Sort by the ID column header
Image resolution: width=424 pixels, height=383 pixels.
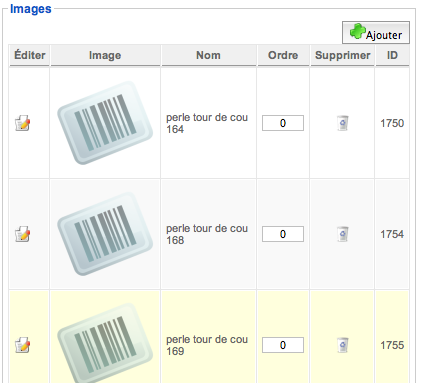click(x=392, y=55)
